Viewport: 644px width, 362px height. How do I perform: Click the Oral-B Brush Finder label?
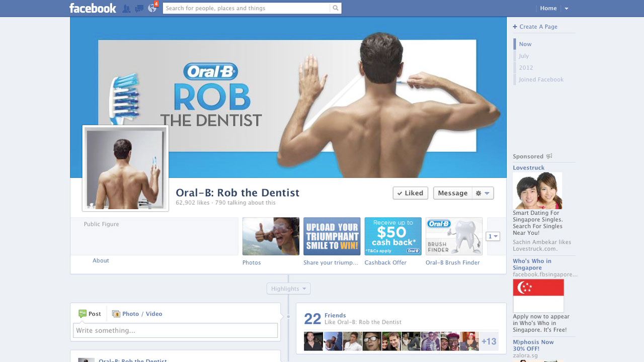click(453, 262)
